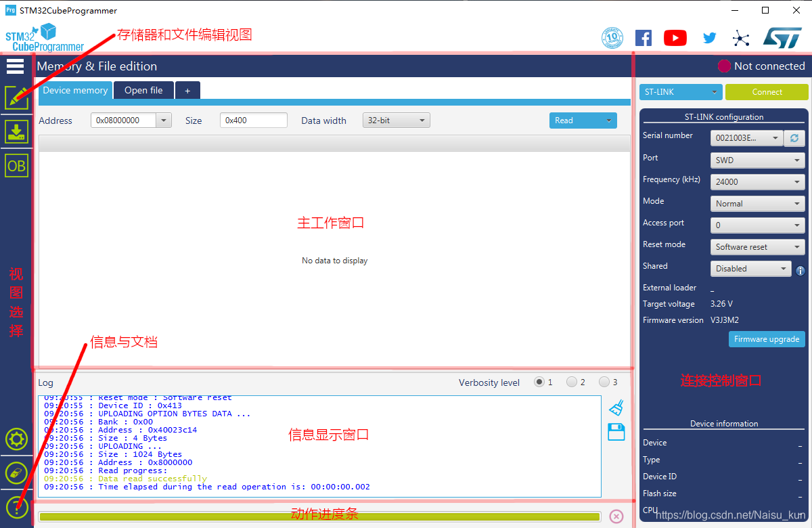Click the Address input field

pos(124,120)
